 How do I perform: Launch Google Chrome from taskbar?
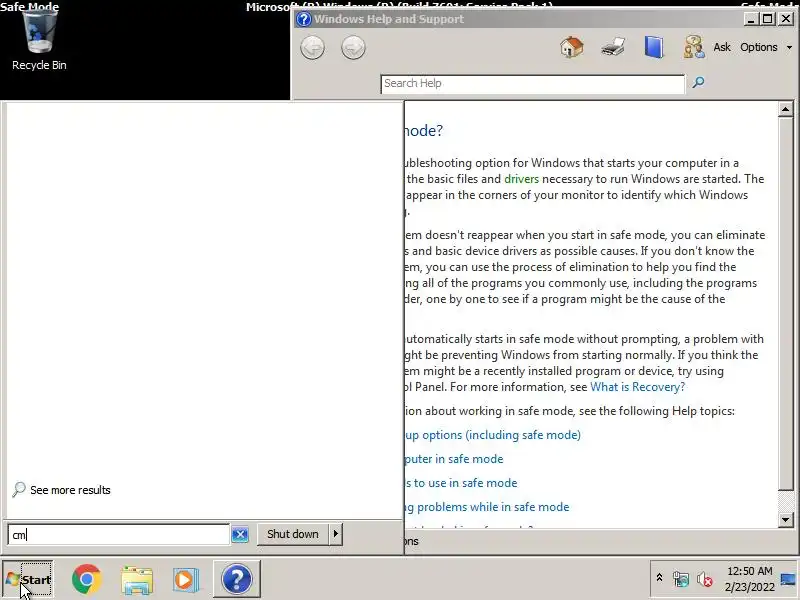click(86, 579)
